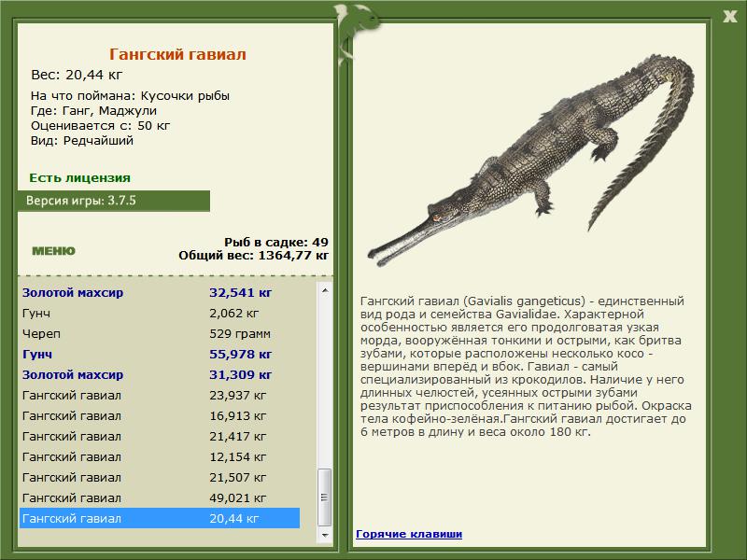Close the window with the X icon
This screenshot has width=747, height=560.
tap(729, 17)
